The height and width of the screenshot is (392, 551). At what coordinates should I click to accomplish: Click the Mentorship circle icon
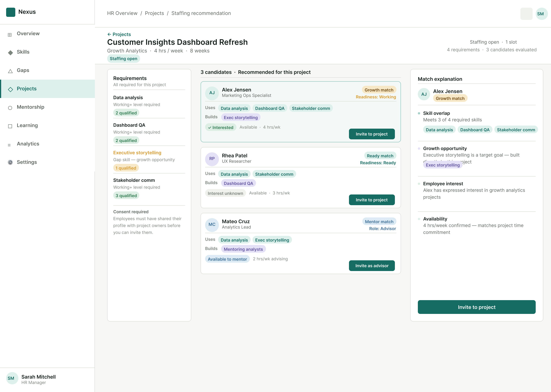[10, 108]
